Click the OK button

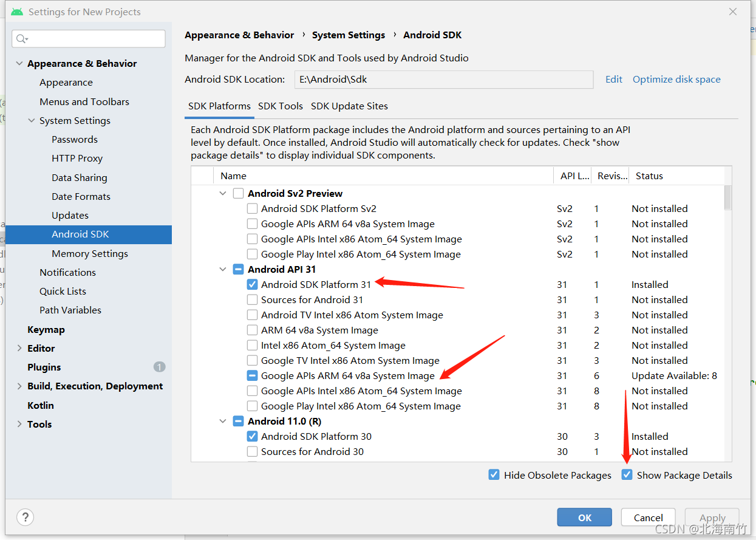[585, 518]
